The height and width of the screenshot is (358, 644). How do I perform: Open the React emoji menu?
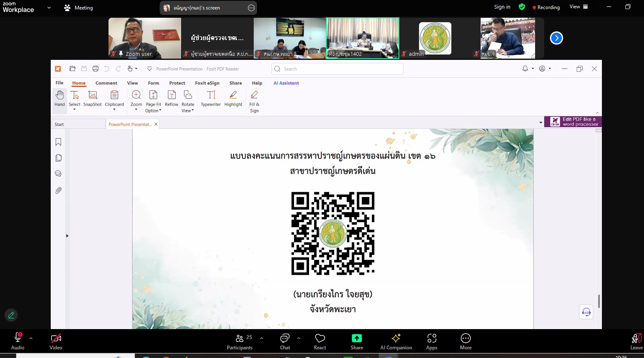pos(320,341)
